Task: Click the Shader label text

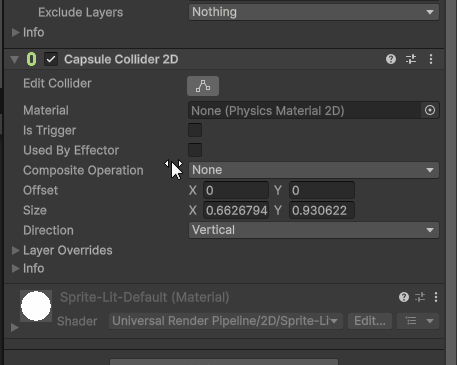Action: coord(77,321)
